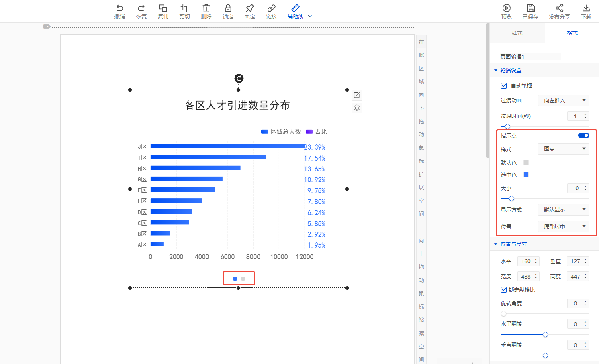This screenshot has height=364, width=599.
Task: Switch to the 样式 tab
Action: tap(517, 33)
